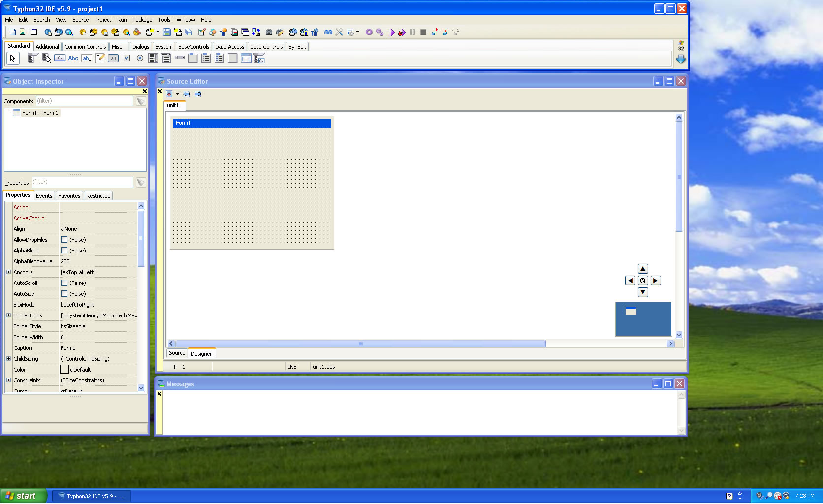Switch to the Additional palette tab
Screen dimensions: 823x504
tap(47, 47)
